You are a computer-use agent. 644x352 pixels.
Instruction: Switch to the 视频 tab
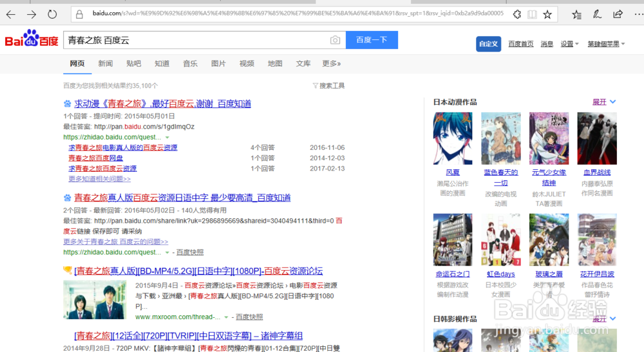pyautogui.click(x=247, y=64)
